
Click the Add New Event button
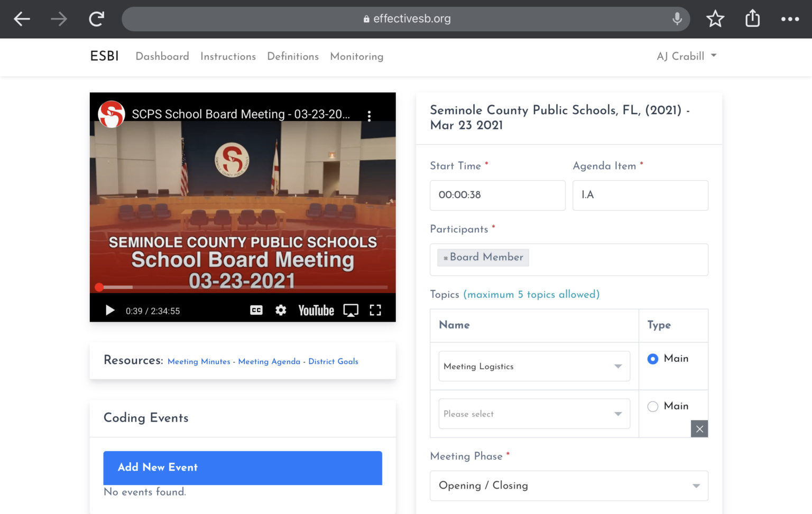[243, 468]
